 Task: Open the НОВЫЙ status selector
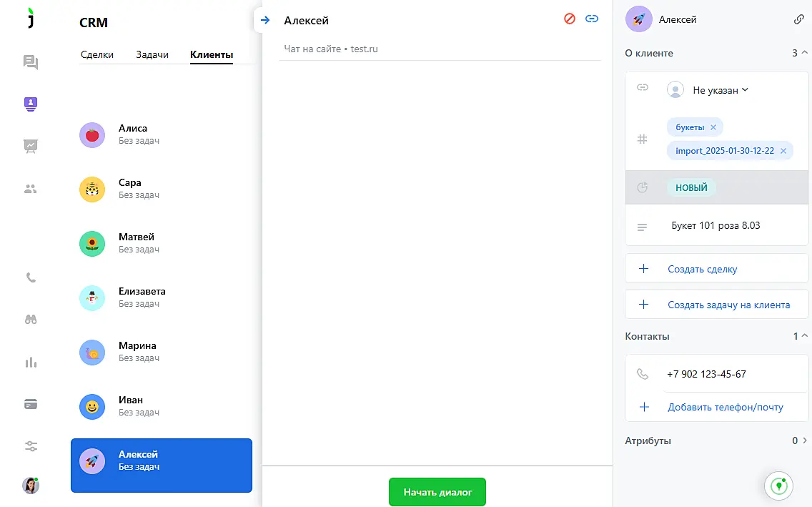[x=691, y=187]
